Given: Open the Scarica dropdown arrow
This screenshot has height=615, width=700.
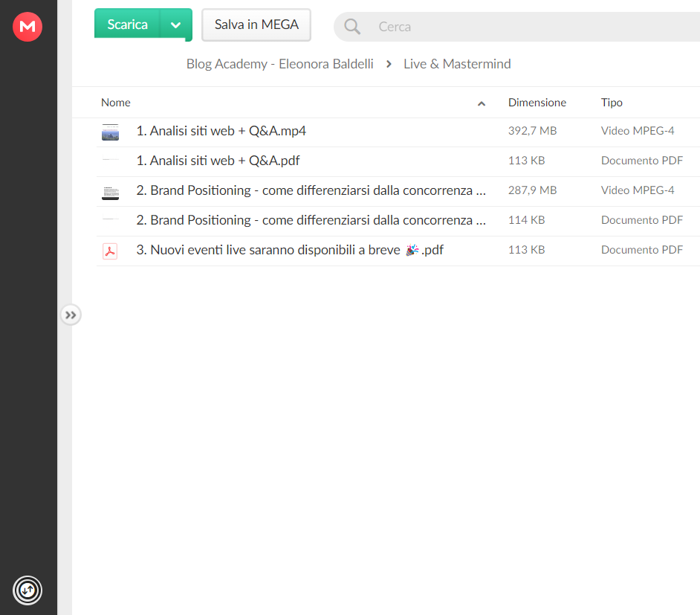Looking at the screenshot, I should click(176, 25).
